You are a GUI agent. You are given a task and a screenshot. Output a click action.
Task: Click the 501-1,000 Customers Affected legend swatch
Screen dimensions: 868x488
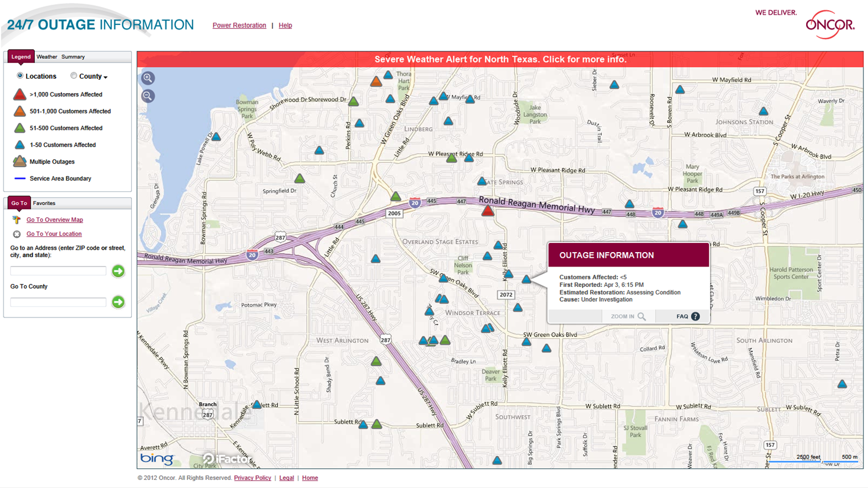point(20,111)
